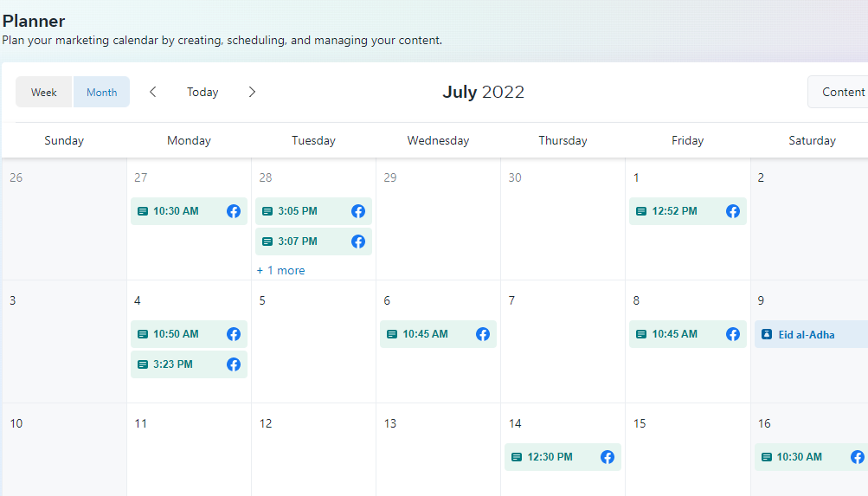This screenshot has height=496, width=868.
Task: Jump to Today
Action: click(x=203, y=93)
